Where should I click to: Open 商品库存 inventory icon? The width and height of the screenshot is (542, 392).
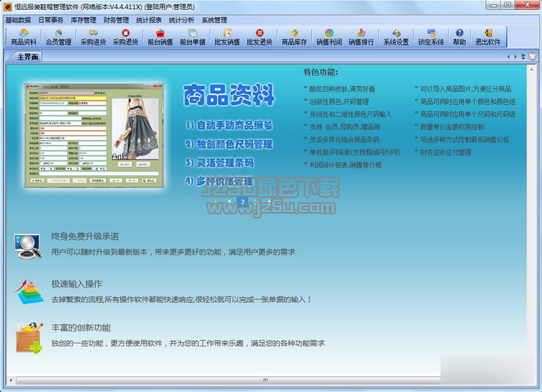[294, 37]
